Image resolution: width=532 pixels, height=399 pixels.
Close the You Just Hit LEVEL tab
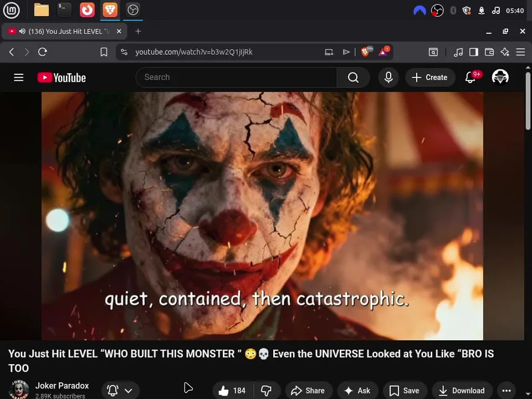[119, 31]
